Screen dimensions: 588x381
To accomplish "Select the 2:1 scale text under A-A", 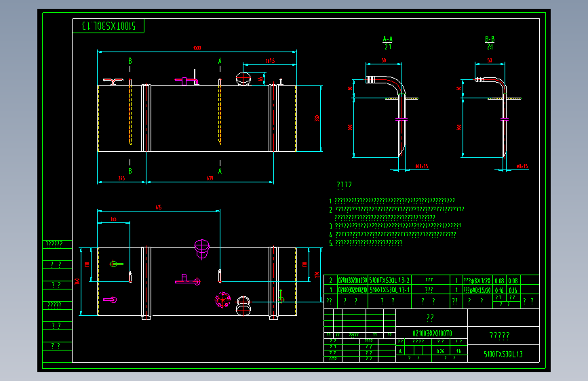I will tap(388, 47).
